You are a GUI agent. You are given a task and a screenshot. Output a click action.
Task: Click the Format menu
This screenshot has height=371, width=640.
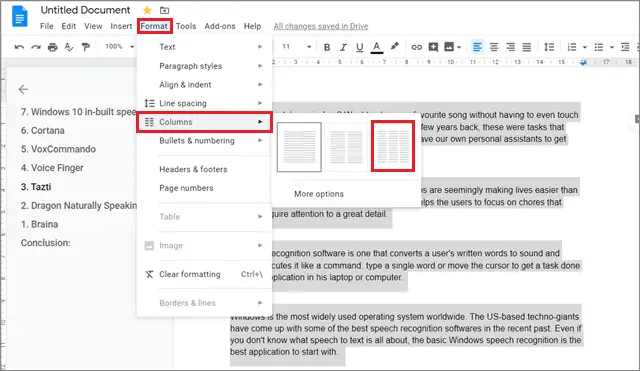point(154,26)
